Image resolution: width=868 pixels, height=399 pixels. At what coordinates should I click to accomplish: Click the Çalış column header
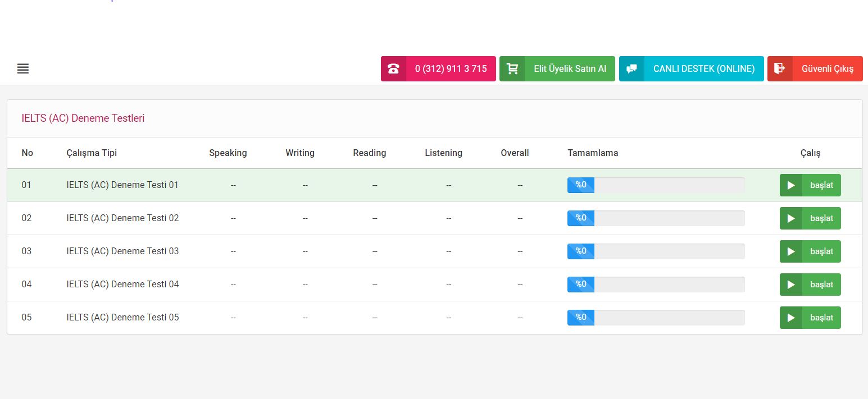point(811,153)
